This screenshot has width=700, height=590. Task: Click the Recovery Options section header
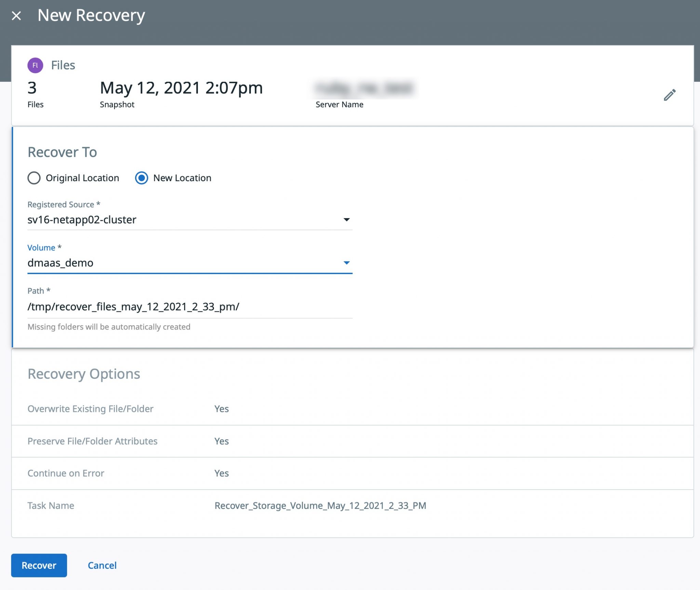click(x=84, y=373)
